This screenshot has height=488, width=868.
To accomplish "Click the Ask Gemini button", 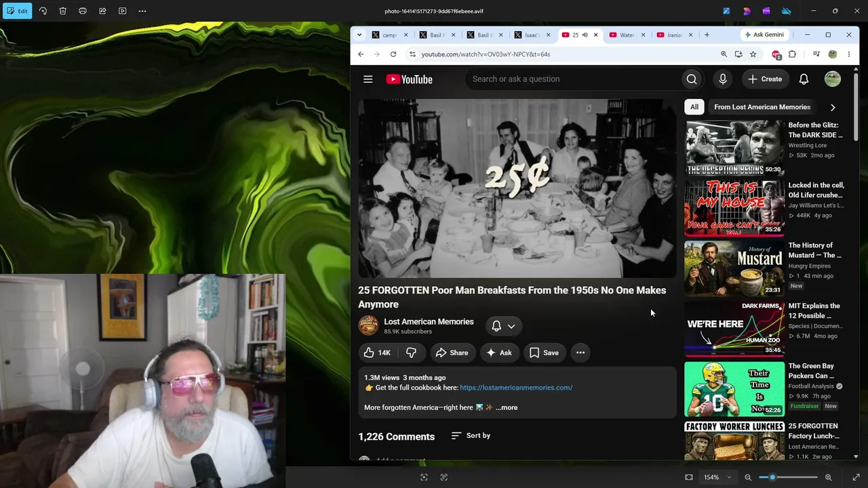I will pos(764,35).
